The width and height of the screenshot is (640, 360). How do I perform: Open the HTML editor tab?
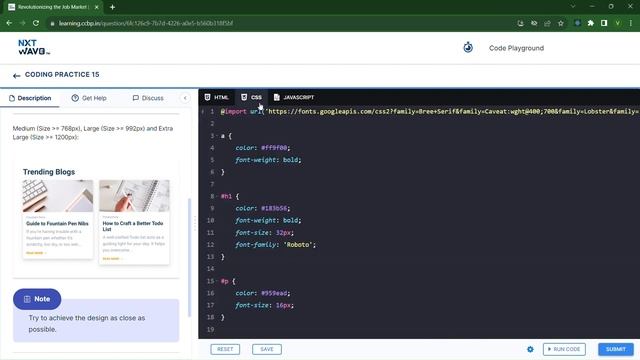pos(216,97)
